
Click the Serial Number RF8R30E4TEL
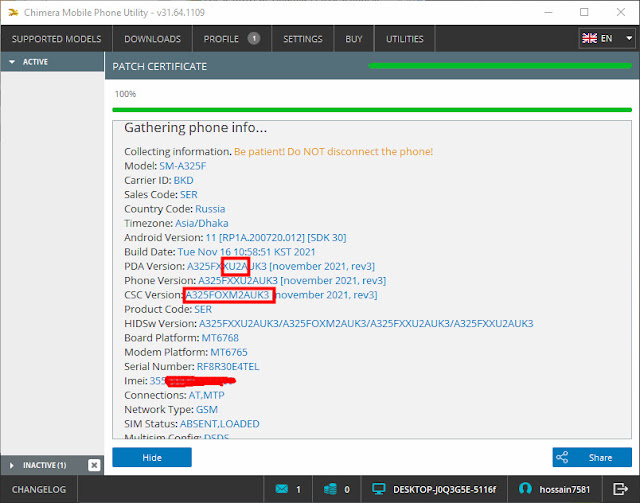click(x=228, y=366)
